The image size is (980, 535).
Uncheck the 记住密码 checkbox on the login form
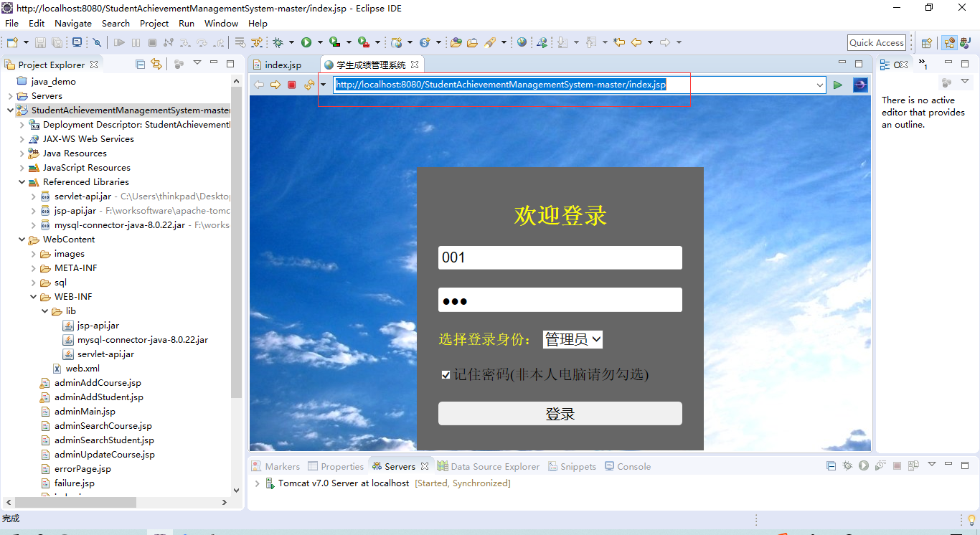[446, 374]
